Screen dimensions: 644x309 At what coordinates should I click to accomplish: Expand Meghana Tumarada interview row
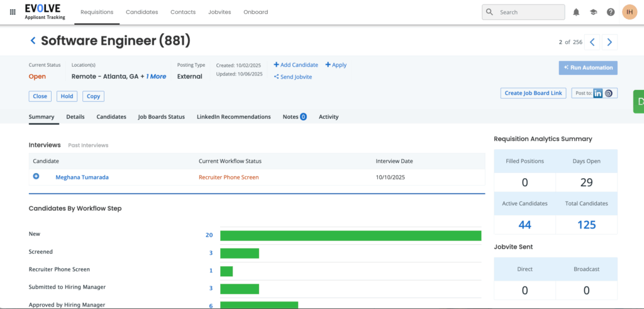(x=36, y=177)
